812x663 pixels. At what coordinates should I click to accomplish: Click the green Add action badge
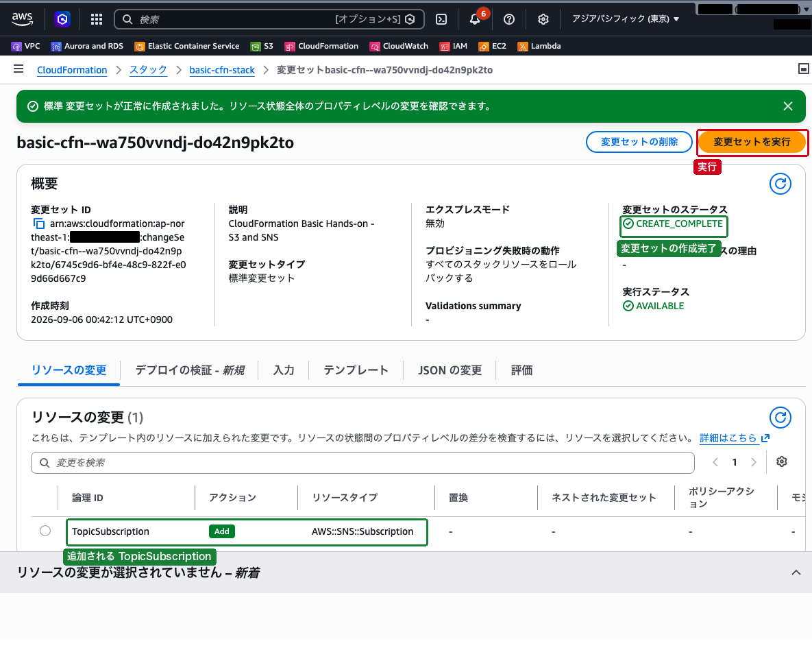tap(221, 531)
